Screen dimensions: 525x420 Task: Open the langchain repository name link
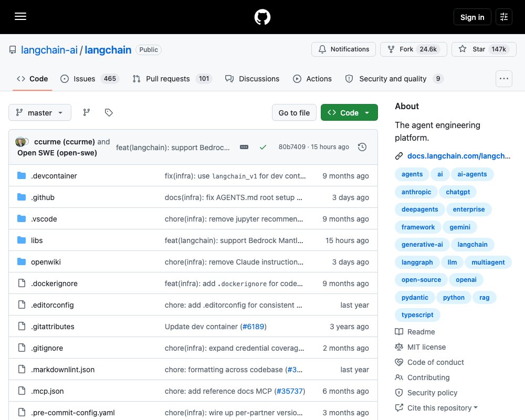(108, 50)
